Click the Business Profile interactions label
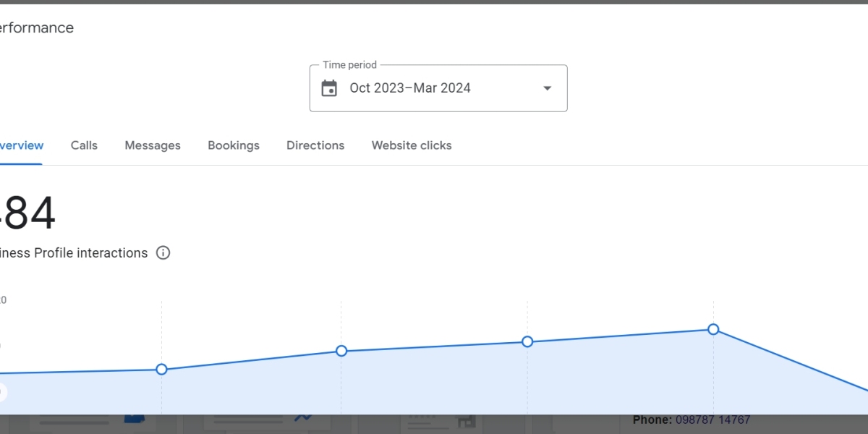Image resolution: width=868 pixels, height=434 pixels. click(x=74, y=252)
